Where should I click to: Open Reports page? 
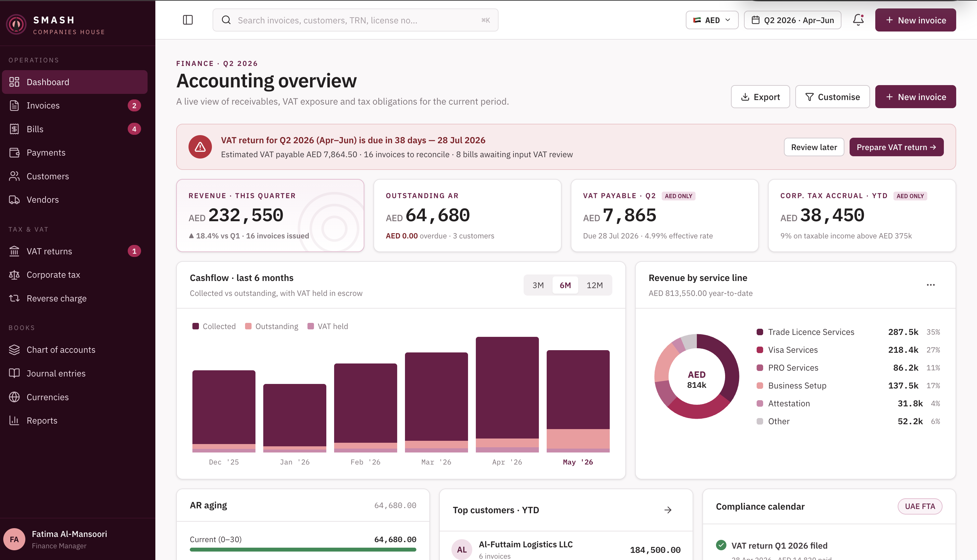(75, 420)
